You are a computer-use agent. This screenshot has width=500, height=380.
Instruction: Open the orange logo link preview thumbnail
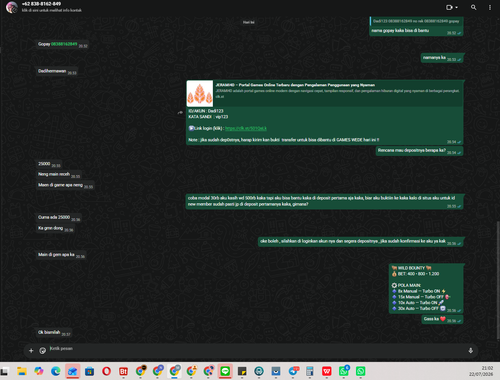pos(200,93)
